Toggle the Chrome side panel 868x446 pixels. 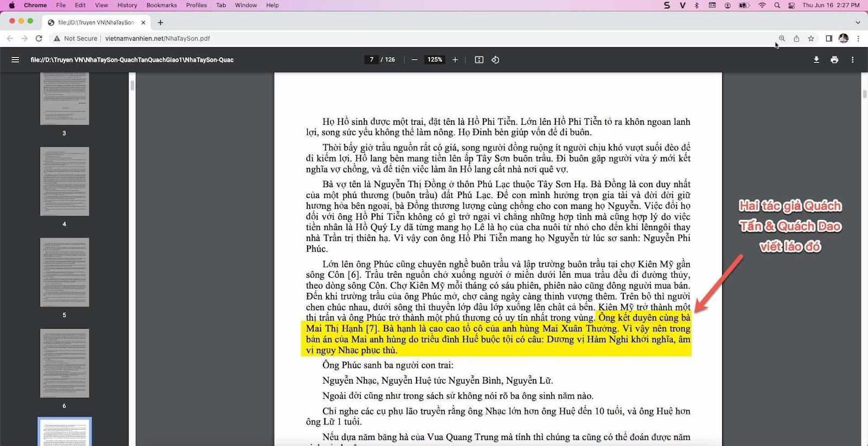829,39
